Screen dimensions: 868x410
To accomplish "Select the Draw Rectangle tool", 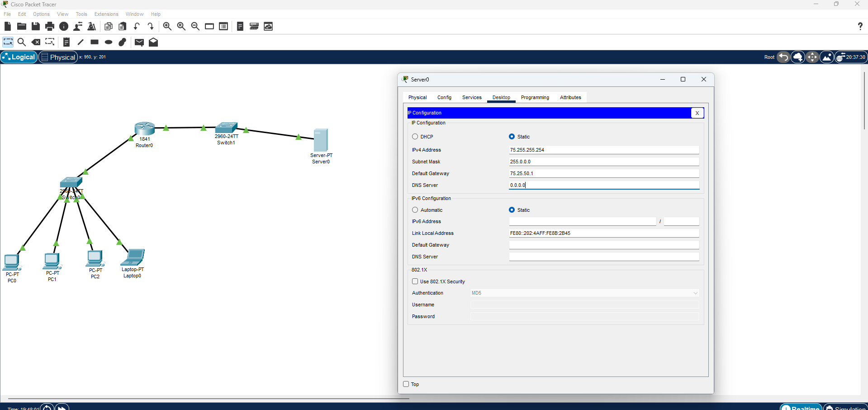I will point(95,42).
